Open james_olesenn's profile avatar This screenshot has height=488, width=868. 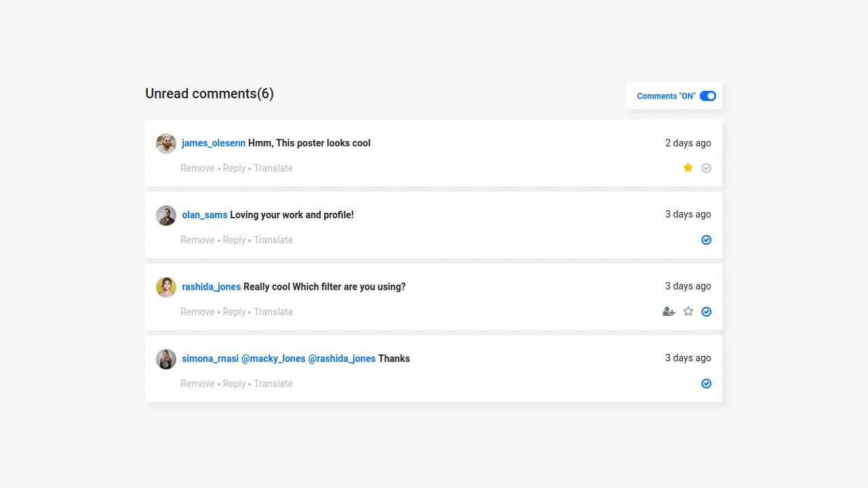pyautogui.click(x=165, y=143)
